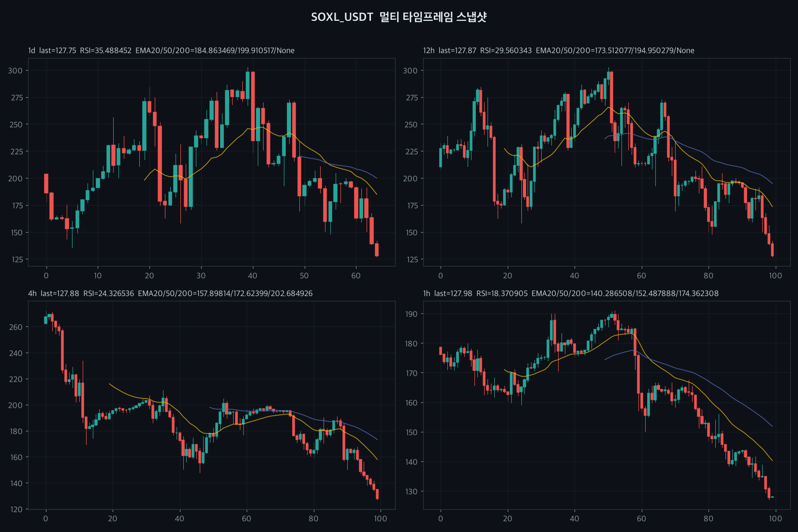Image resolution: width=798 pixels, height=532 pixels.
Task: Click the 130 y-axis label on 1h chart
Action: click(x=412, y=492)
